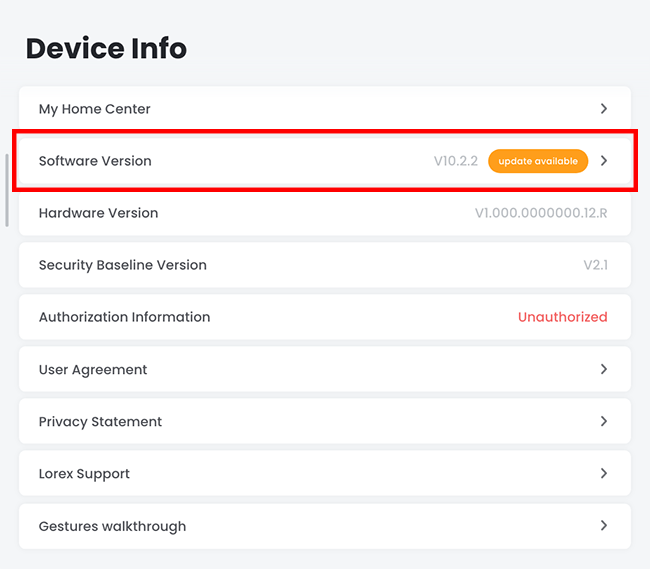Click the Lorex Support chevron arrow

click(604, 473)
